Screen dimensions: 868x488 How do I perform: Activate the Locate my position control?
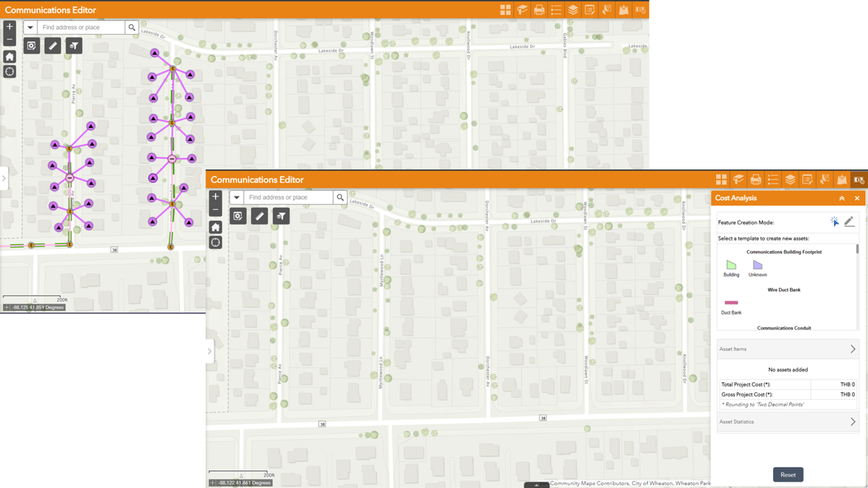point(215,242)
